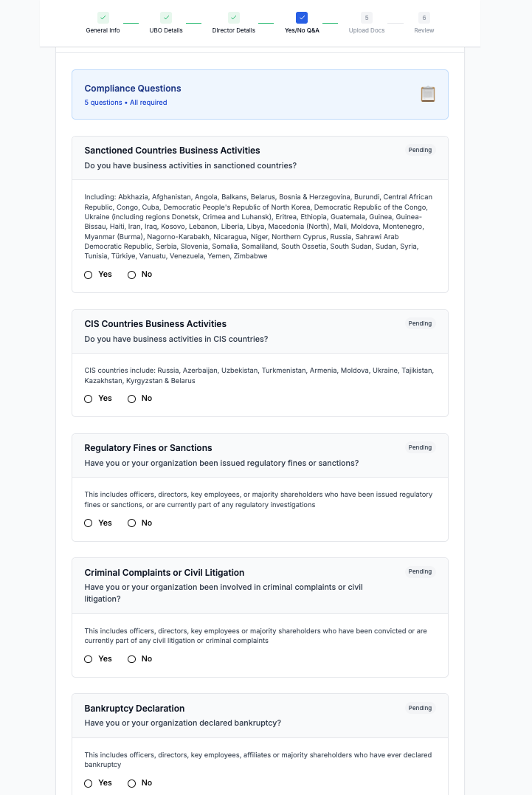Click the step 6 Review number icon
Viewport: 532px width, 795px height.
[x=424, y=18]
